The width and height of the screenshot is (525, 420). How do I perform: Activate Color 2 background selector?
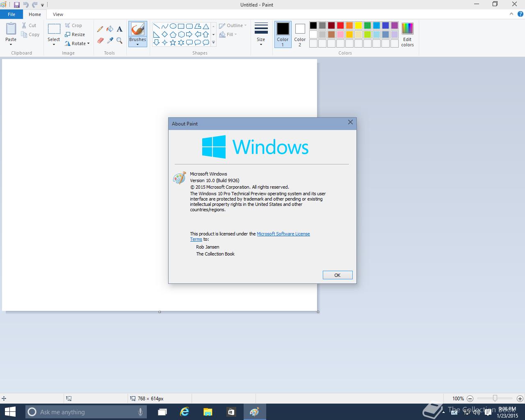pyautogui.click(x=300, y=34)
